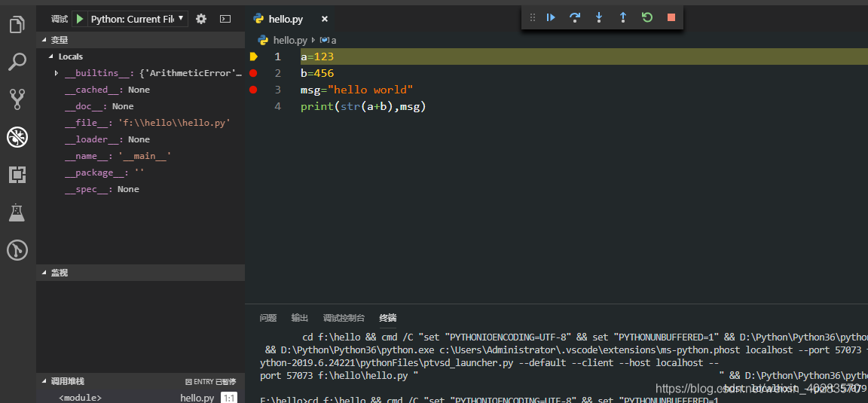
Task: Select the __spec__: None variable
Action: click(x=141, y=189)
